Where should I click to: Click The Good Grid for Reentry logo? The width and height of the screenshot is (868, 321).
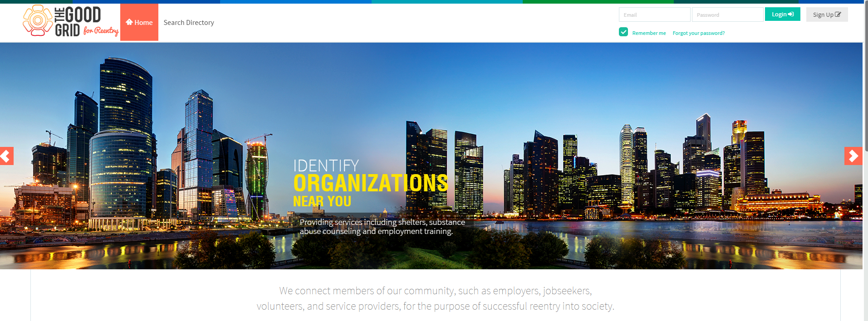click(71, 21)
